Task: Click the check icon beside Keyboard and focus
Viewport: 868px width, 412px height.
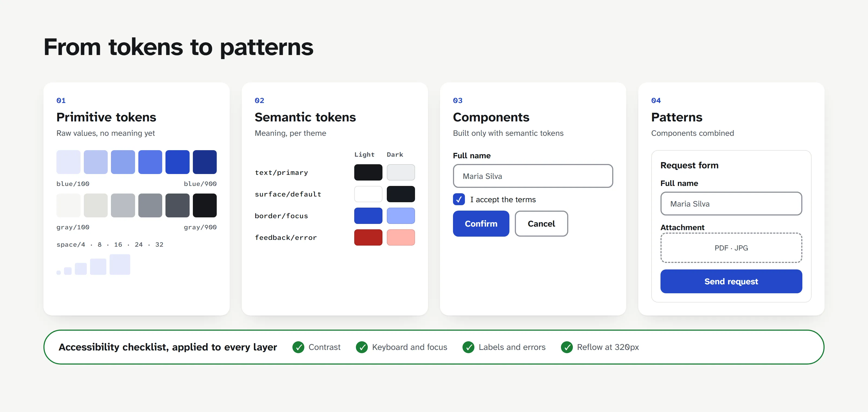Action: pyautogui.click(x=362, y=347)
